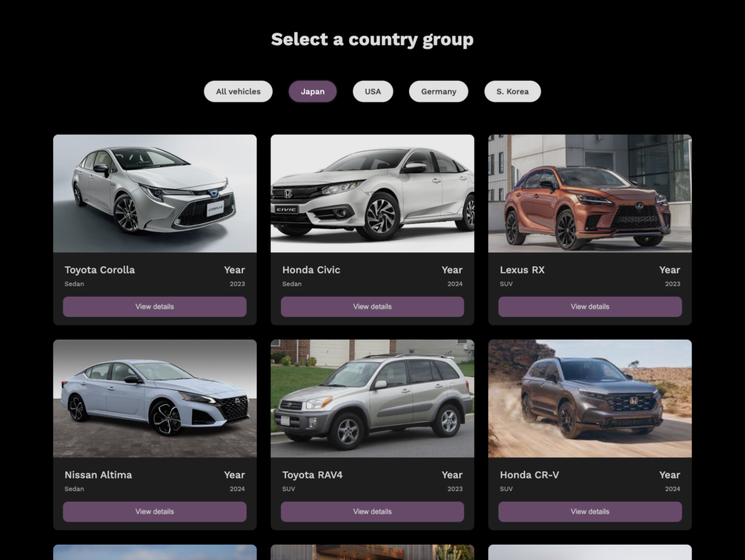Choose the S. Korea filter
The width and height of the screenshot is (745, 560).
(x=512, y=92)
